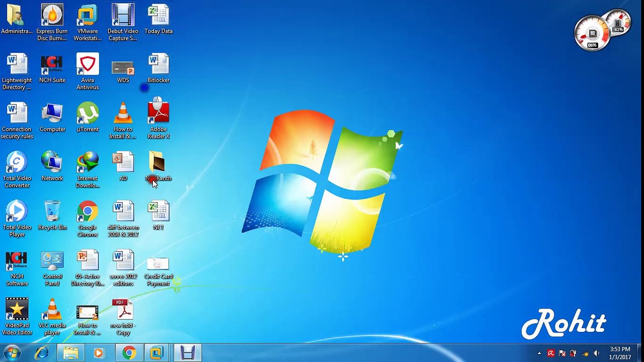Open the Start menu
Image resolution: width=644 pixels, height=362 pixels.
(12, 353)
